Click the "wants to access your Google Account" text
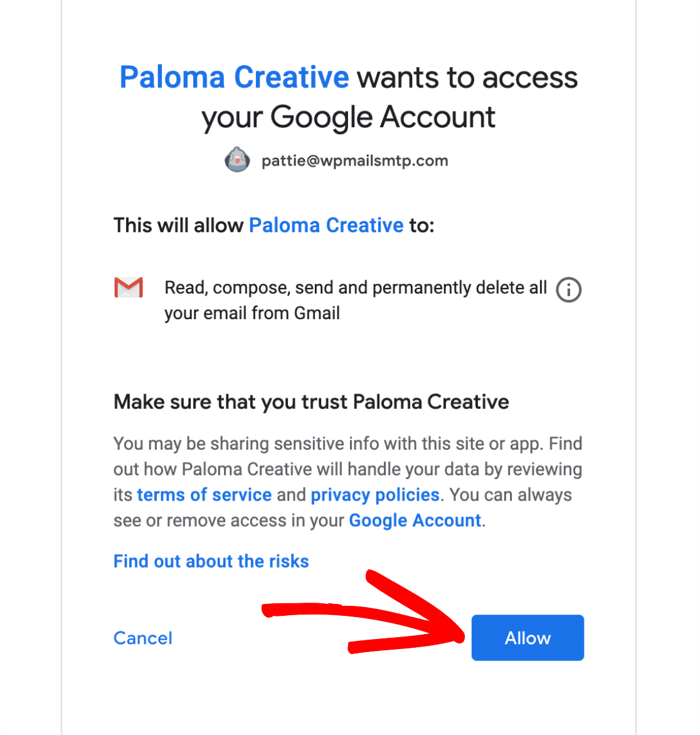The width and height of the screenshot is (700, 735). (389, 97)
